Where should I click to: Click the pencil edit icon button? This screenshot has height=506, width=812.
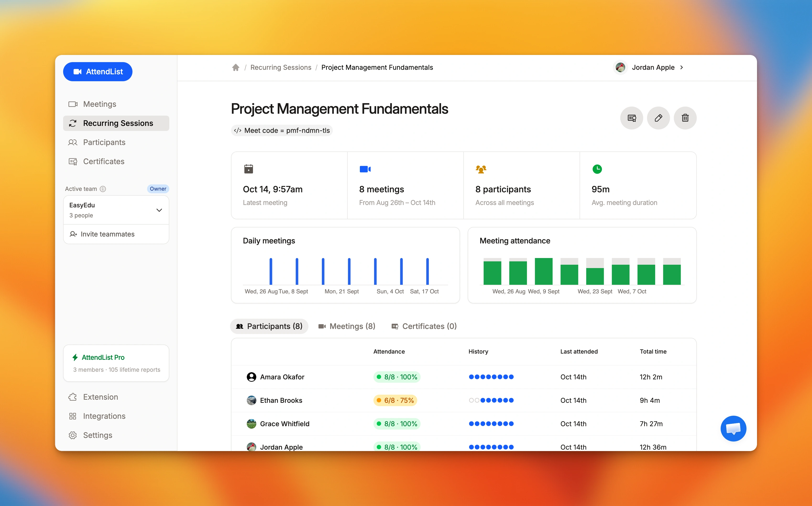point(658,118)
